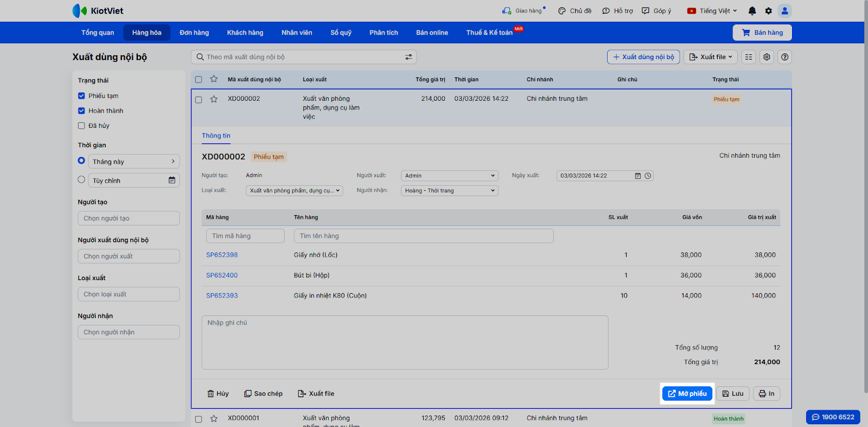Screen dimensions: 868x427
Task: Click the Nhập ghi chú note field
Action: click(405, 342)
